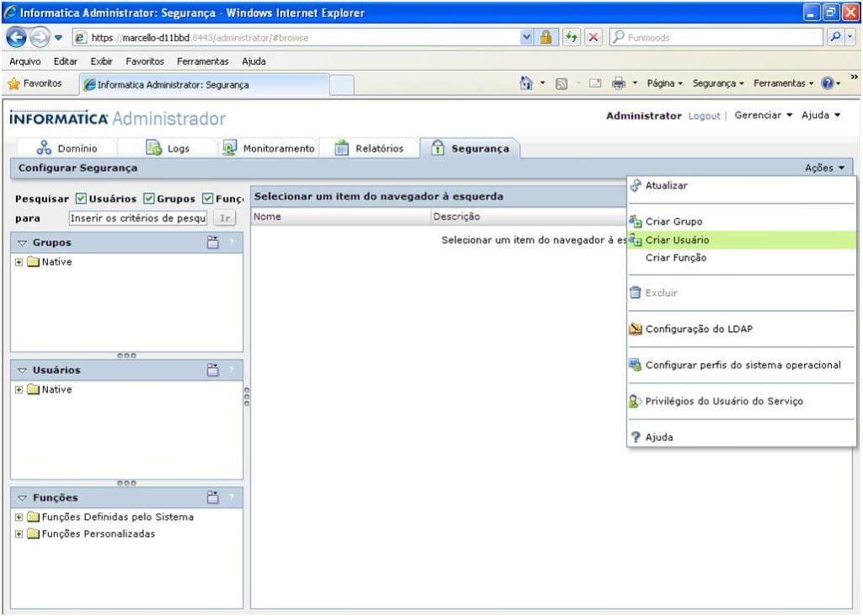863x616 pixels.
Task: Open the Página toolbar dropdown
Action: (x=664, y=83)
